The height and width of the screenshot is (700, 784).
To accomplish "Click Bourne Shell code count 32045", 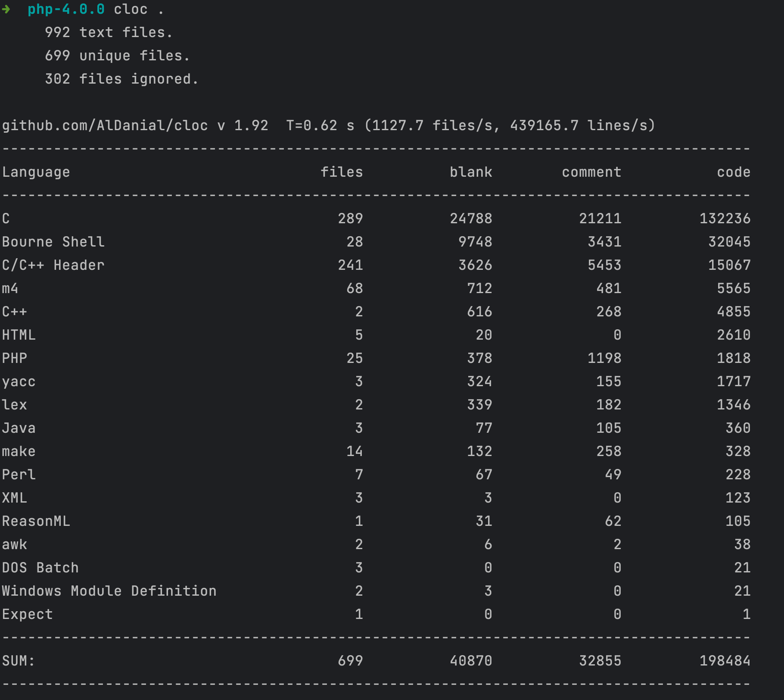I will tap(729, 242).
